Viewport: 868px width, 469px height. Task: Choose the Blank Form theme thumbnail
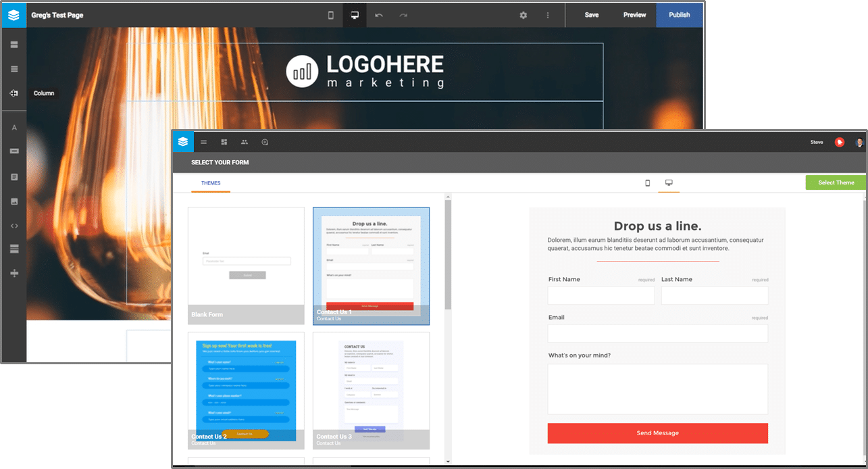click(246, 266)
